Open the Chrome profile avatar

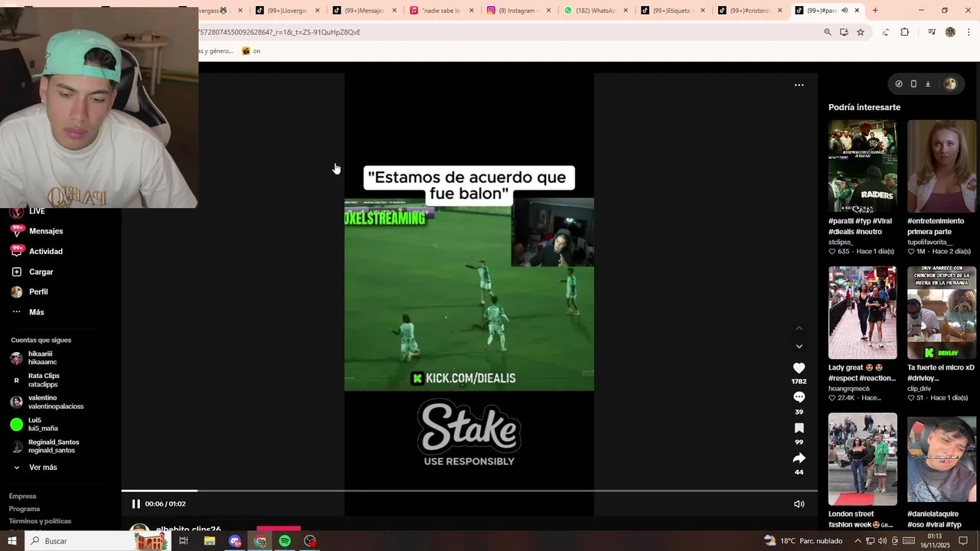pos(950,32)
